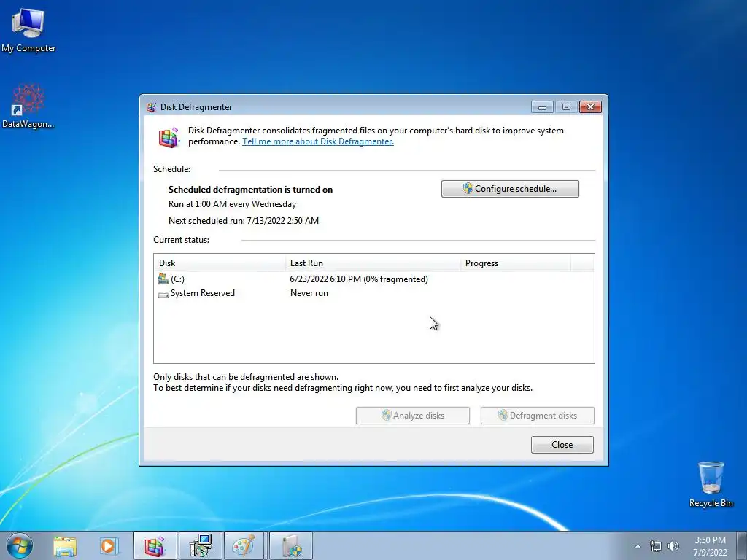Click Configure schedule button
The image size is (747, 560).
tap(510, 189)
